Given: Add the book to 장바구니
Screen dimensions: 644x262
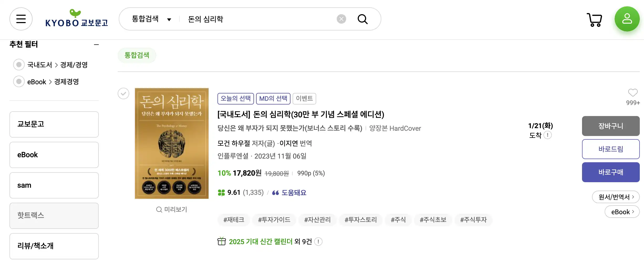Looking at the screenshot, I should coord(611,126).
